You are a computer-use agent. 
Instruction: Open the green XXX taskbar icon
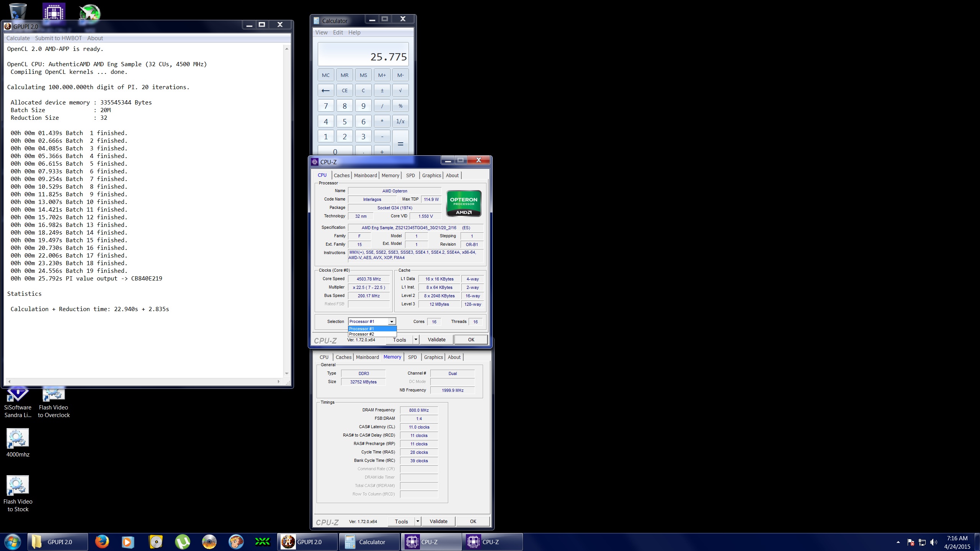point(263,542)
